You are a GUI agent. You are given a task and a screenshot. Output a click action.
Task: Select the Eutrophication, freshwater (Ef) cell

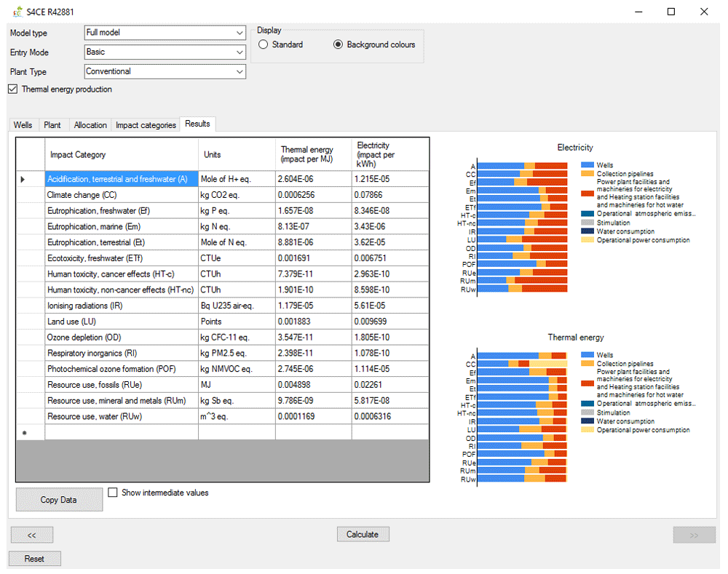tap(121, 211)
